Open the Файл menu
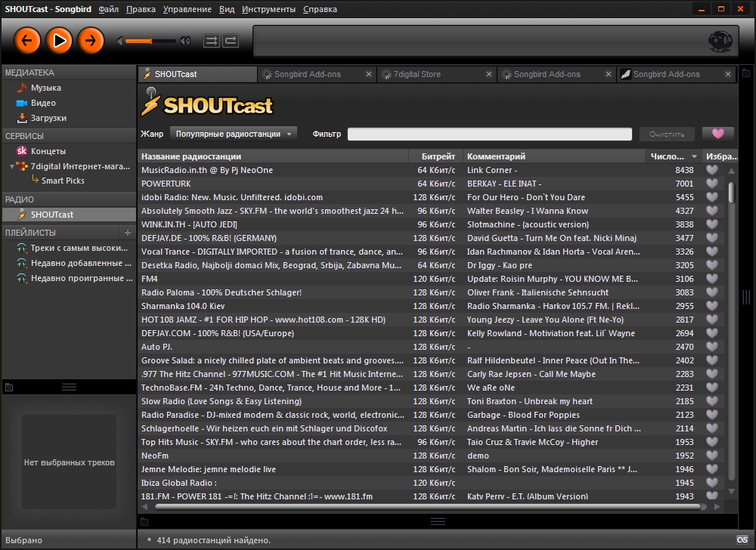This screenshot has width=756, height=550. tap(108, 9)
